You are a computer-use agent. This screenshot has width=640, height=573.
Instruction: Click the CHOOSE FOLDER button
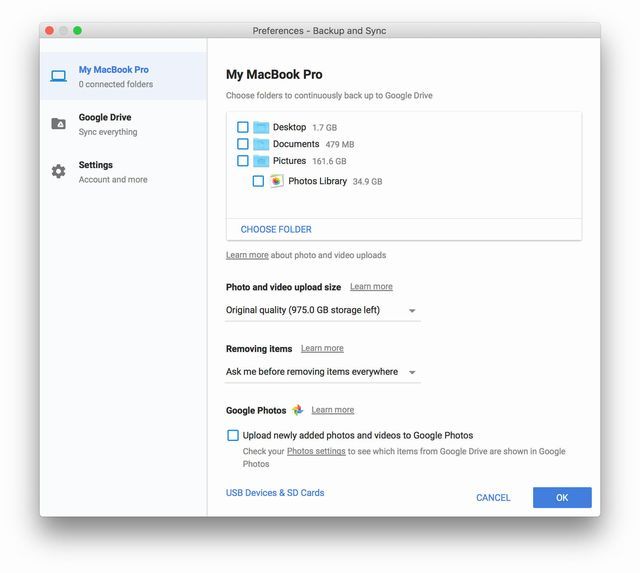276,229
